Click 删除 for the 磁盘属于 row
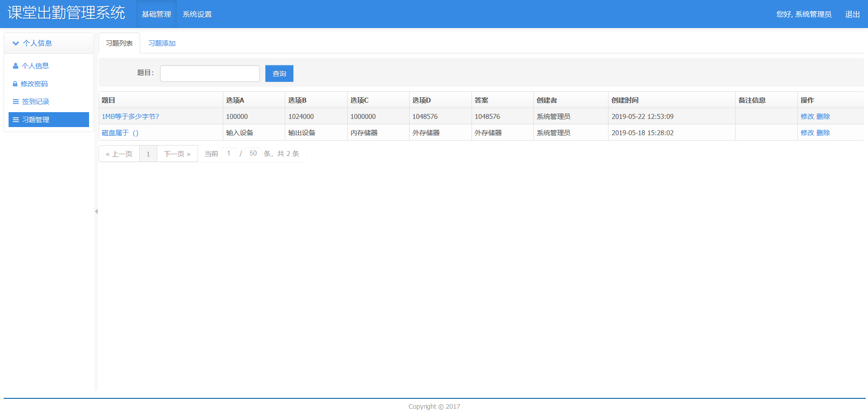This screenshot has width=868, height=416. pyautogui.click(x=823, y=133)
